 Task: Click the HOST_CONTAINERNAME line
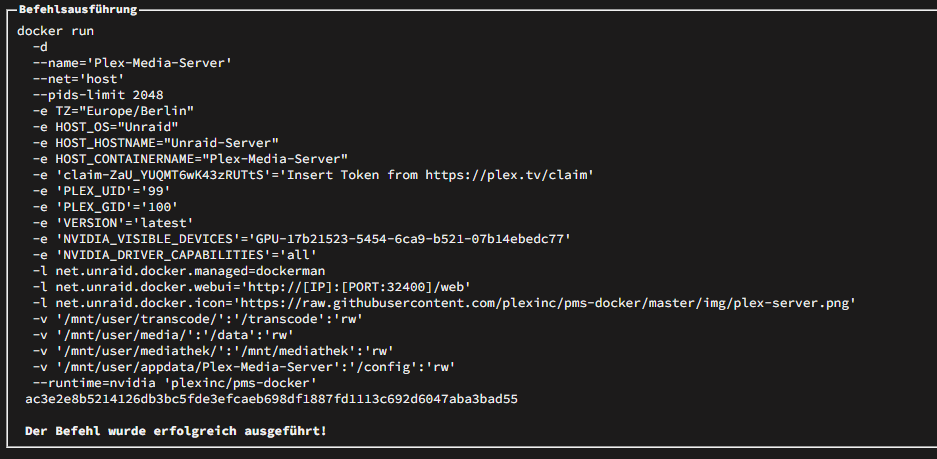pos(190,159)
